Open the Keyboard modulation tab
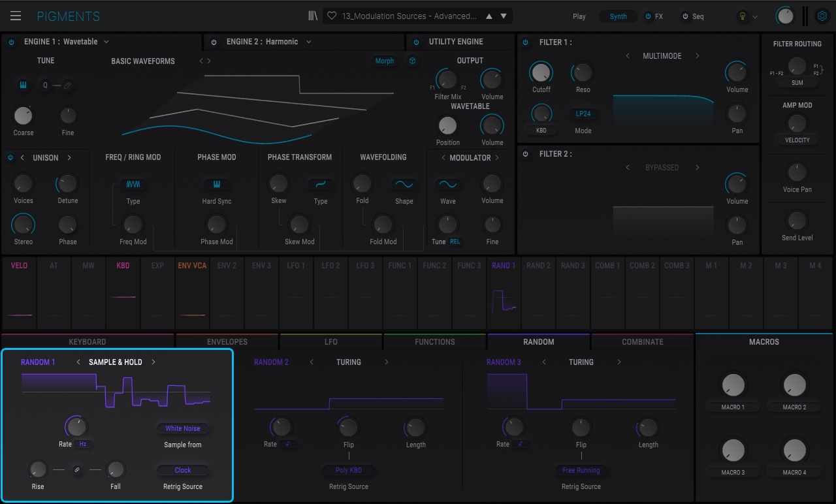 click(x=88, y=341)
